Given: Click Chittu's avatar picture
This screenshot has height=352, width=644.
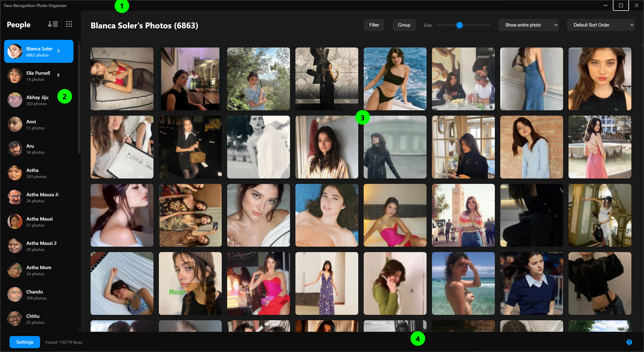Looking at the screenshot, I should click(x=15, y=318).
